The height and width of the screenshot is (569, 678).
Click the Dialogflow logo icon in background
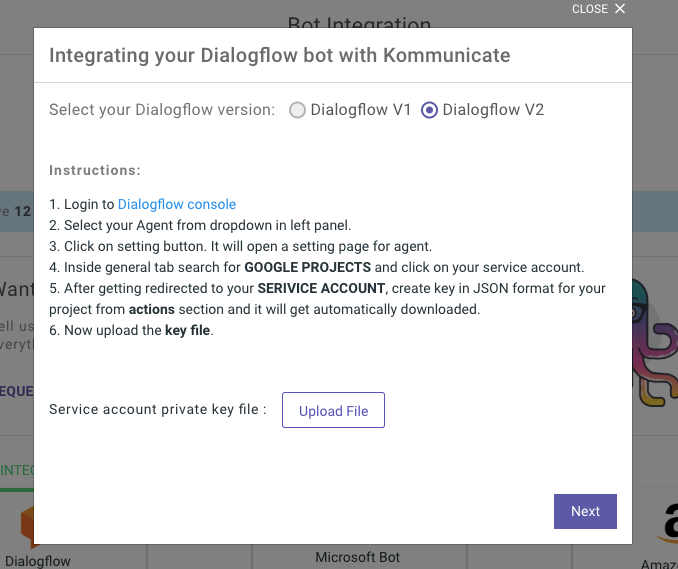[x=27, y=525]
